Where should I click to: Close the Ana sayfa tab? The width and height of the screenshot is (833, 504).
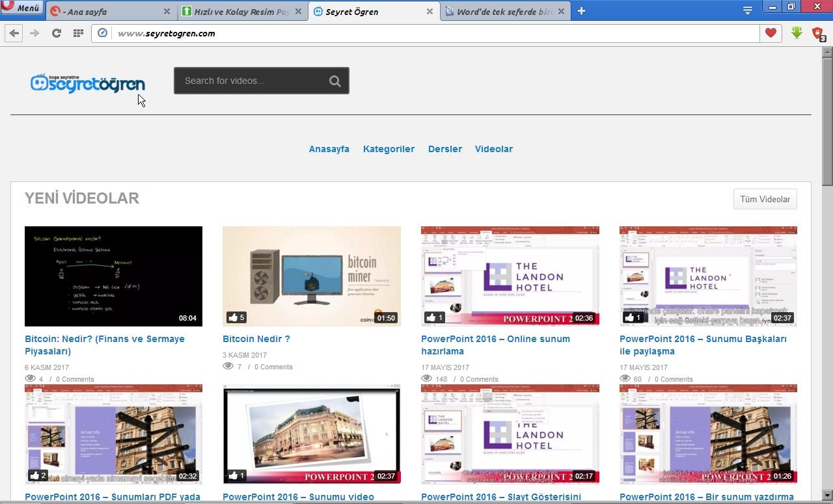click(167, 12)
